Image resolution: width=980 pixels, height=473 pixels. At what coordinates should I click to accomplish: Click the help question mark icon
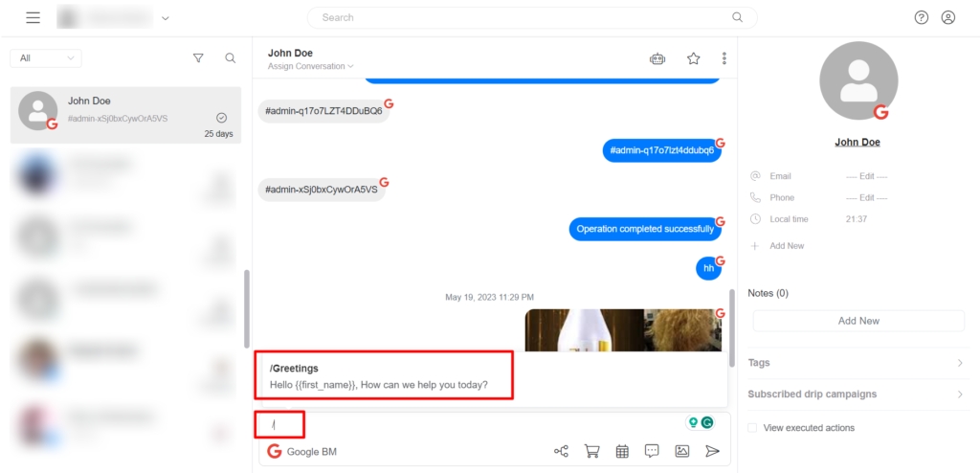coord(921,17)
